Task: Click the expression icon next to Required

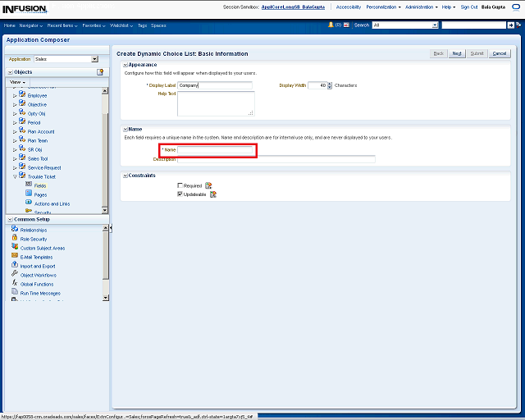Action: pyautogui.click(x=208, y=185)
